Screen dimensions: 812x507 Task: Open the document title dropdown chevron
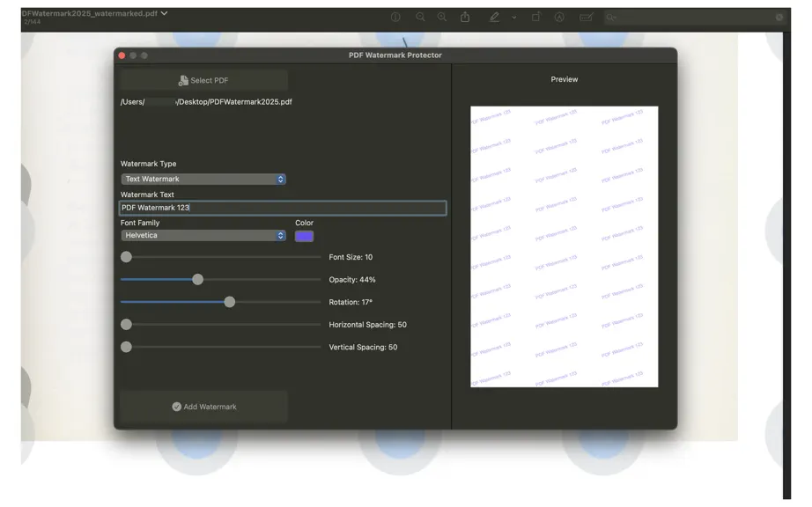pyautogui.click(x=164, y=13)
